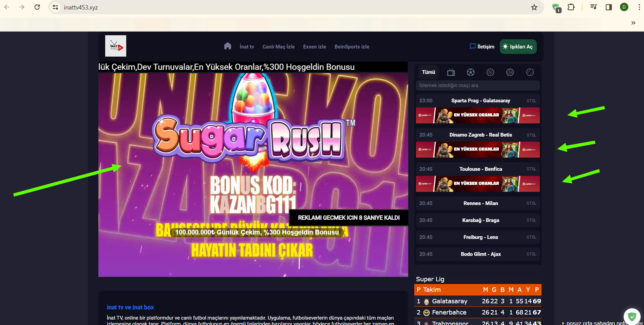Image resolution: width=644 pixels, height=325 pixels.
Task: Toggle the browser side panel
Action: (609, 7)
